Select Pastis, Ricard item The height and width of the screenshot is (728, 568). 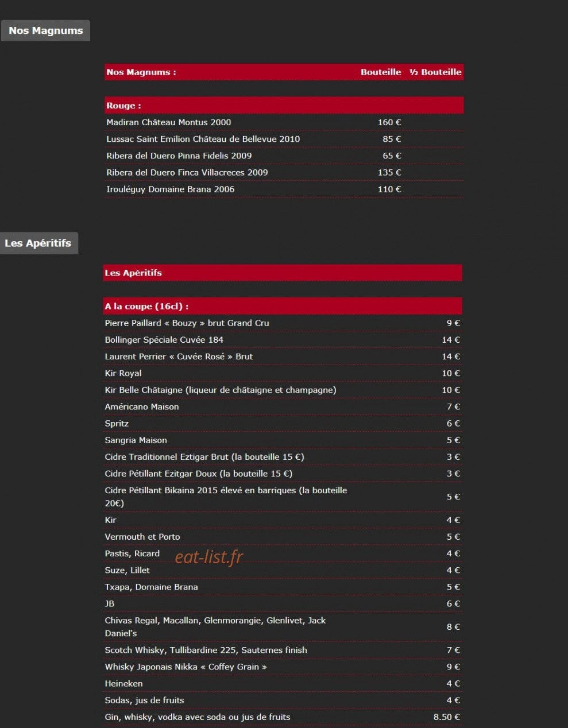tap(132, 553)
